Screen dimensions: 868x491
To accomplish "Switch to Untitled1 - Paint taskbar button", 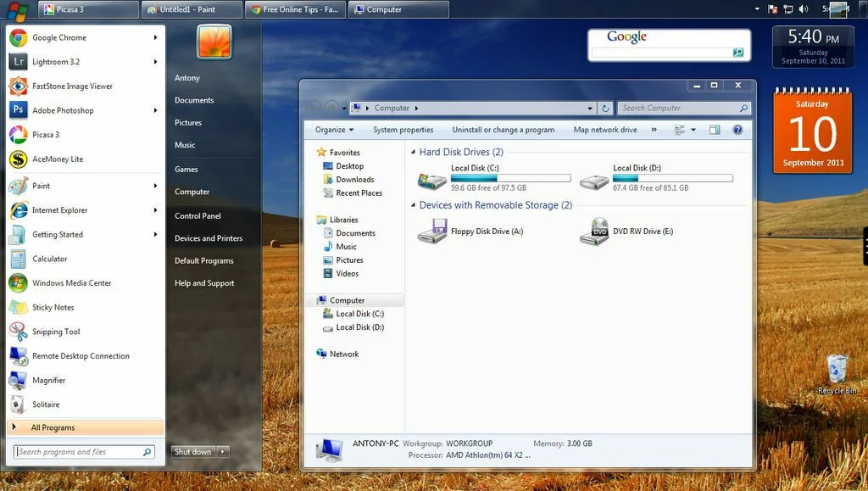I will point(192,9).
